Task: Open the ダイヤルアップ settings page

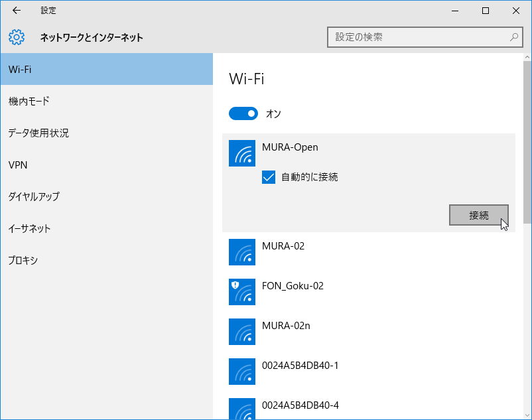Action: coord(107,196)
